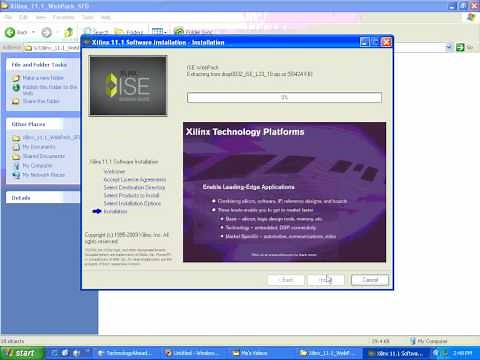Click the Back arrow in the Explorer toolbar

tap(10, 32)
